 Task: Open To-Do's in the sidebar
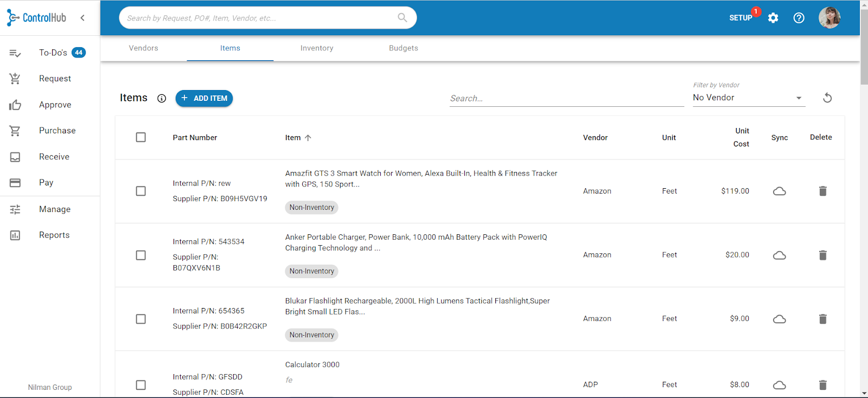pyautogui.click(x=53, y=53)
